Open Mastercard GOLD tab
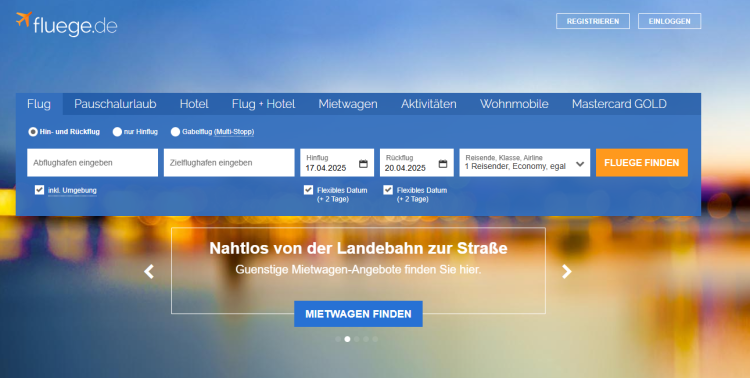The image size is (750, 378). coord(619,104)
